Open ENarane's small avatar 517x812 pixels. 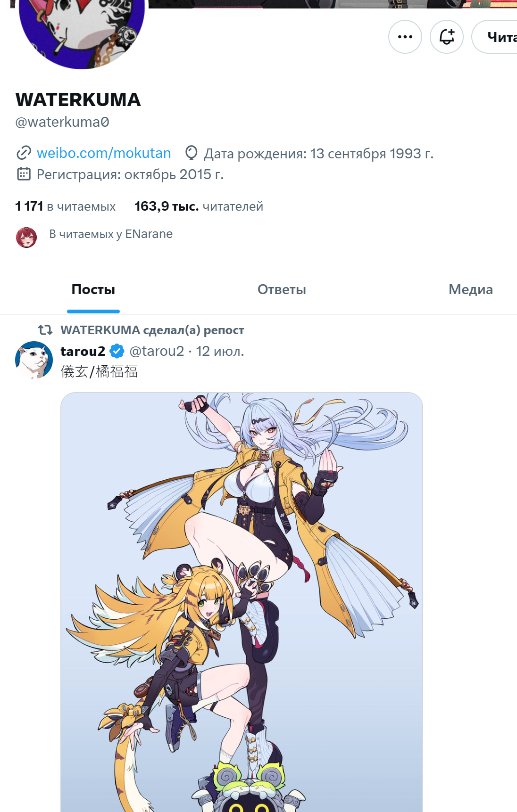coord(26,237)
